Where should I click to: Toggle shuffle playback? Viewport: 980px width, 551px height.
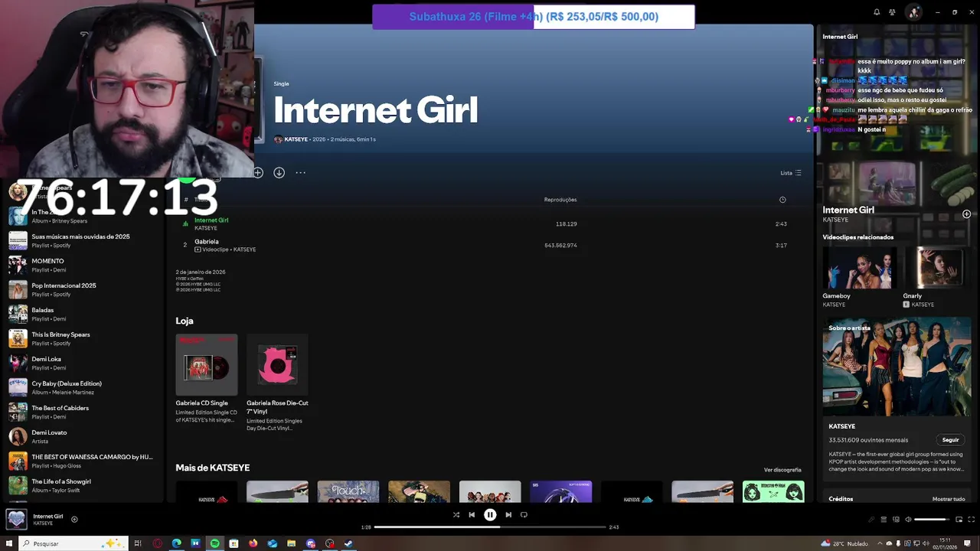(456, 515)
